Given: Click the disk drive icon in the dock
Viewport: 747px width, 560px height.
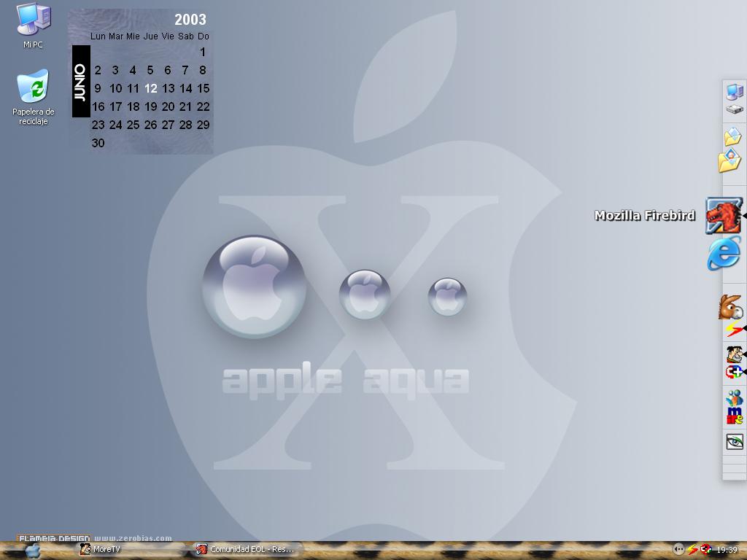Looking at the screenshot, I should point(734,109).
